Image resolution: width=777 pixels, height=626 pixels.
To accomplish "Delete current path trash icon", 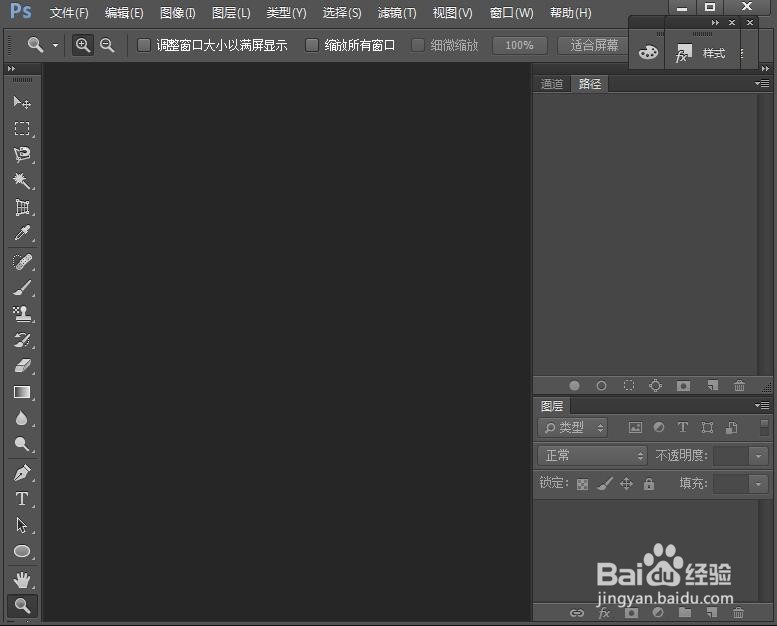I will pyautogui.click(x=739, y=385).
